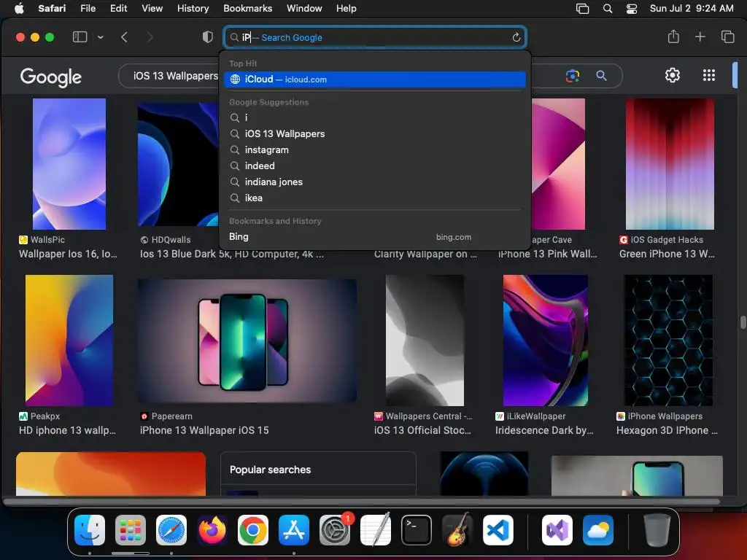Click 'HD iphone 13 wallp...' caption link
This screenshot has width=747, height=560.
tap(67, 430)
